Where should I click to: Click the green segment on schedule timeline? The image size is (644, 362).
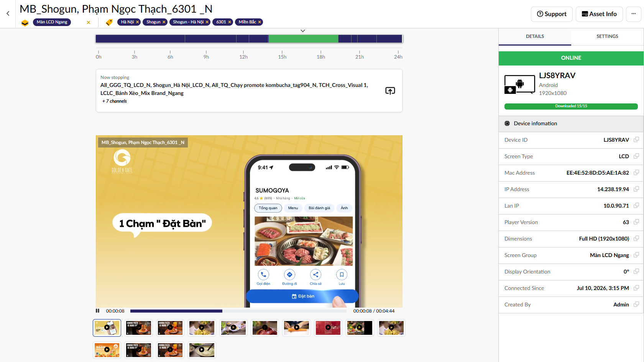tap(303, 39)
